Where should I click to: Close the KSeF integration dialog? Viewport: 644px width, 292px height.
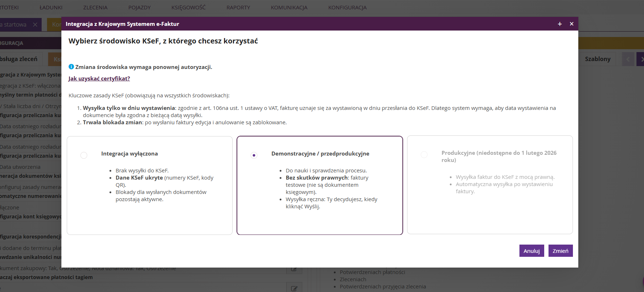click(x=571, y=24)
